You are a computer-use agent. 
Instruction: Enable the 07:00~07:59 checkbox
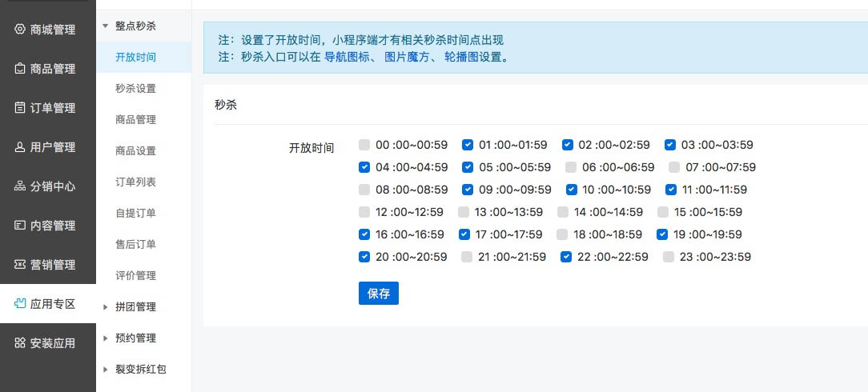pyautogui.click(x=674, y=167)
